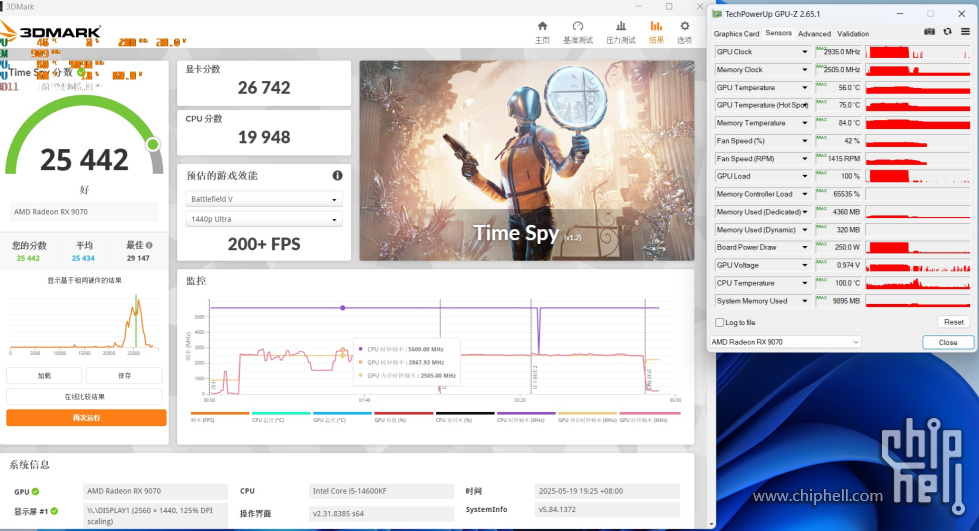Click the green check beside 显示屏 #1
The height and width of the screenshot is (531, 979).
tap(54, 511)
